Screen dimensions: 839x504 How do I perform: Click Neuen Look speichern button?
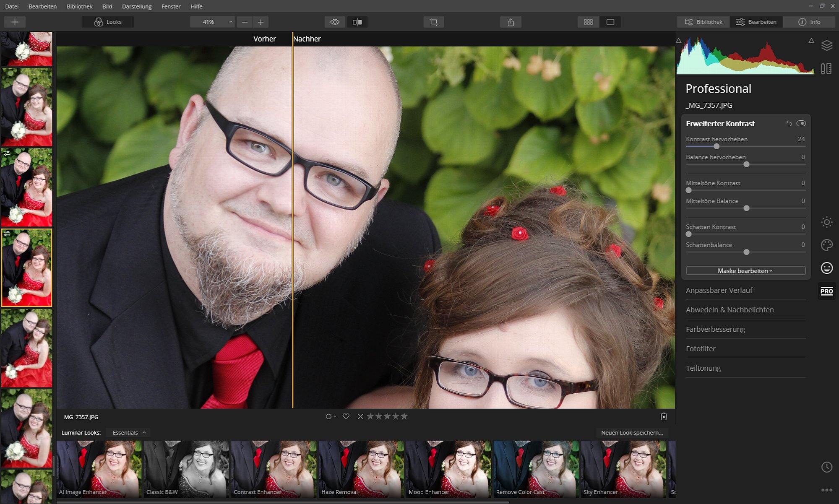click(632, 432)
